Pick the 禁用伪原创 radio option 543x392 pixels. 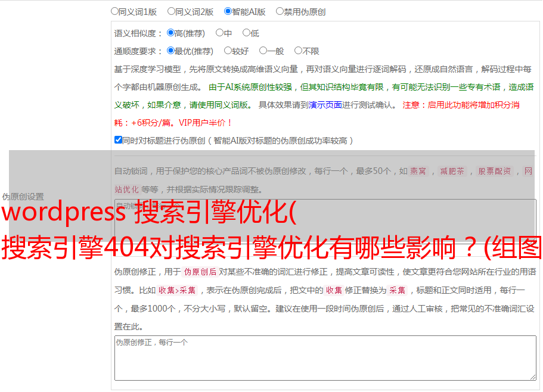click(280, 11)
